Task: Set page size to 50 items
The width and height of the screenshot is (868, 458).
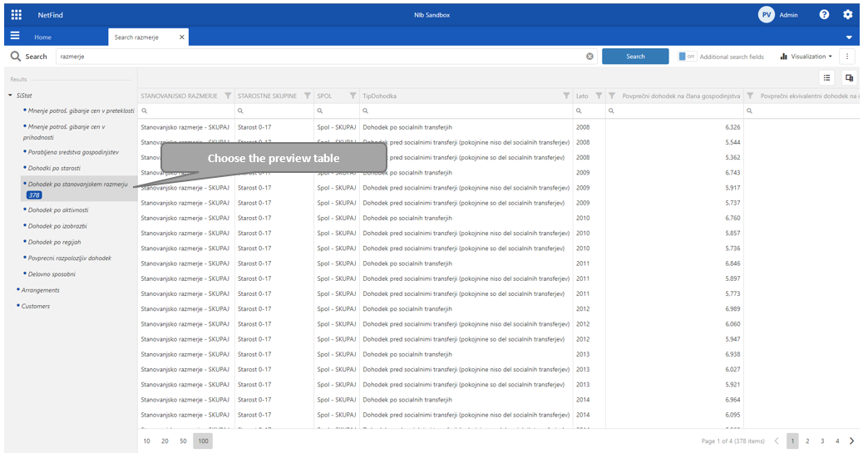Action: pyautogui.click(x=183, y=441)
